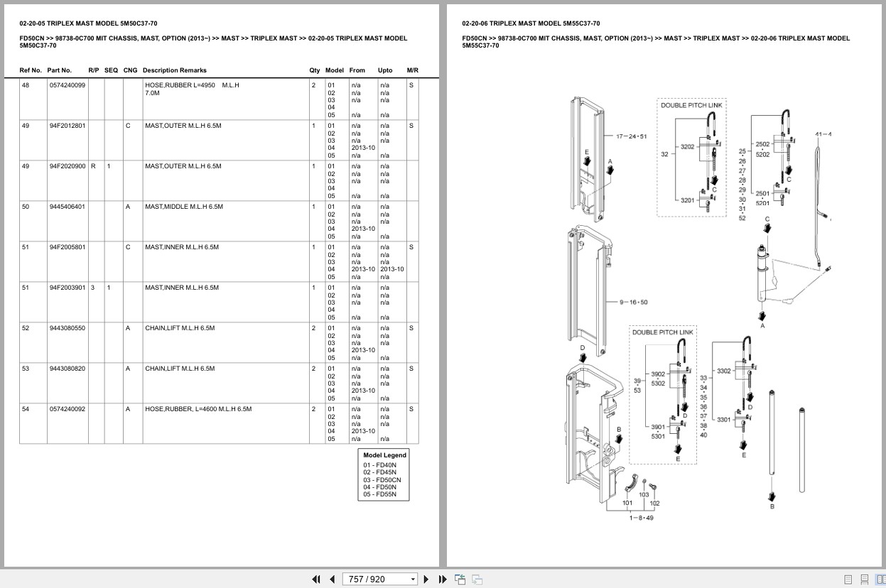
Task: Click the 02-20-05 TRIPLEX MAST MODEL title
Action: click(x=88, y=23)
